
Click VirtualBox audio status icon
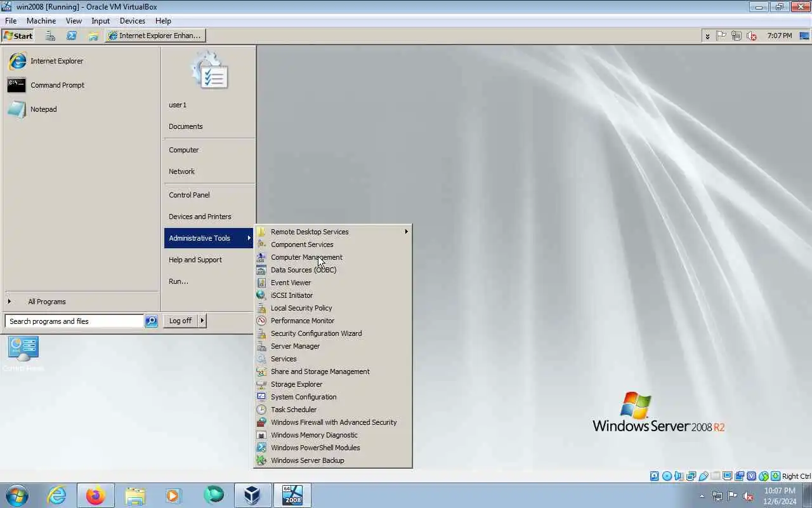679,476
